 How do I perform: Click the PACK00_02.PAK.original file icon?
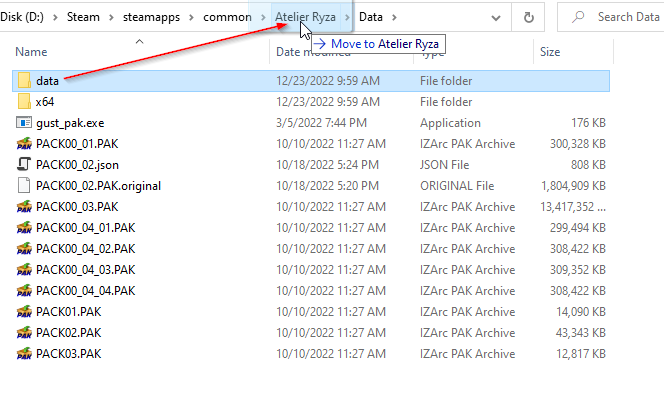point(24,186)
